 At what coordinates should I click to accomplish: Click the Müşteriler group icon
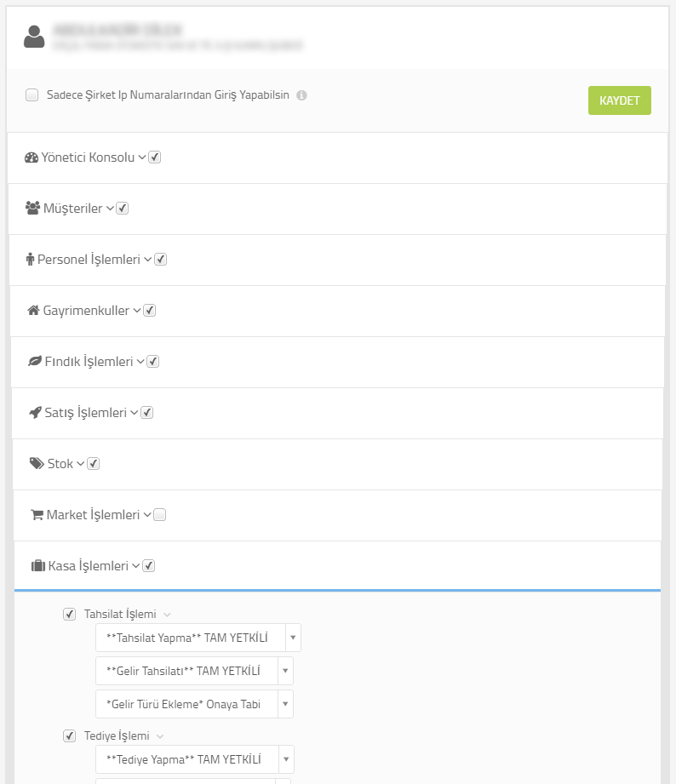pyautogui.click(x=32, y=208)
